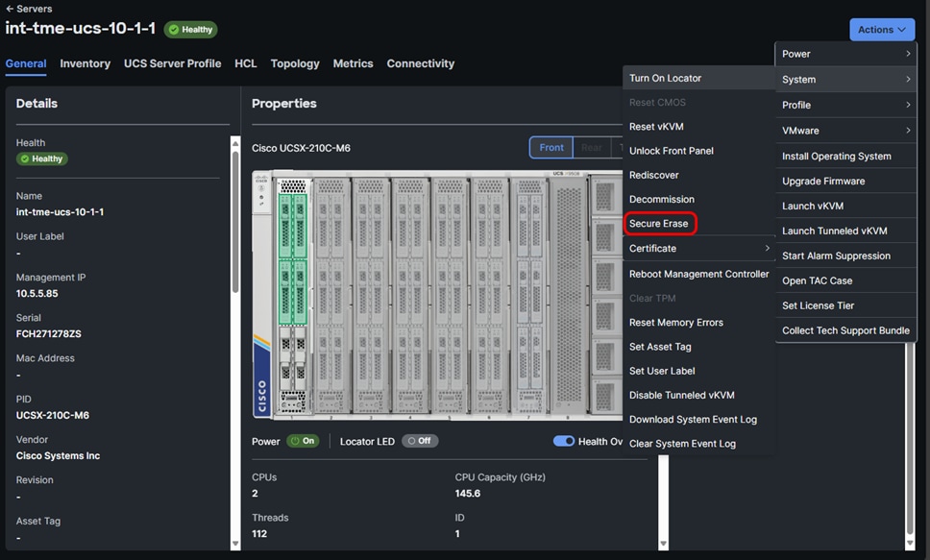Choose Disable Tunneled vKVM
The width and height of the screenshot is (930, 560).
point(698,396)
